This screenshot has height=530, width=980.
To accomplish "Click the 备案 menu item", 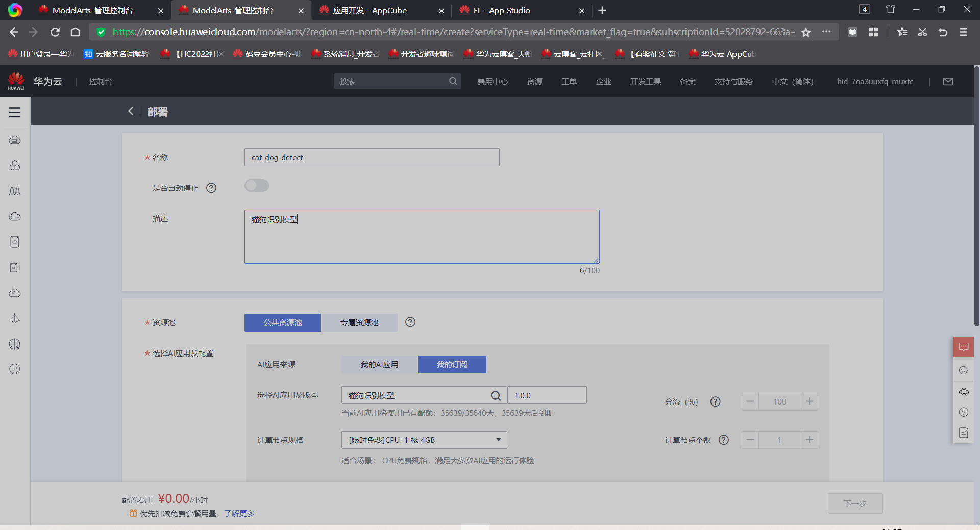I will [688, 82].
